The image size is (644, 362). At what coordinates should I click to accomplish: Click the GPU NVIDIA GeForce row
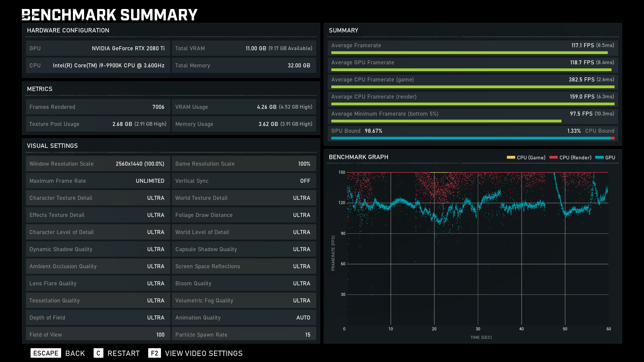pos(98,48)
